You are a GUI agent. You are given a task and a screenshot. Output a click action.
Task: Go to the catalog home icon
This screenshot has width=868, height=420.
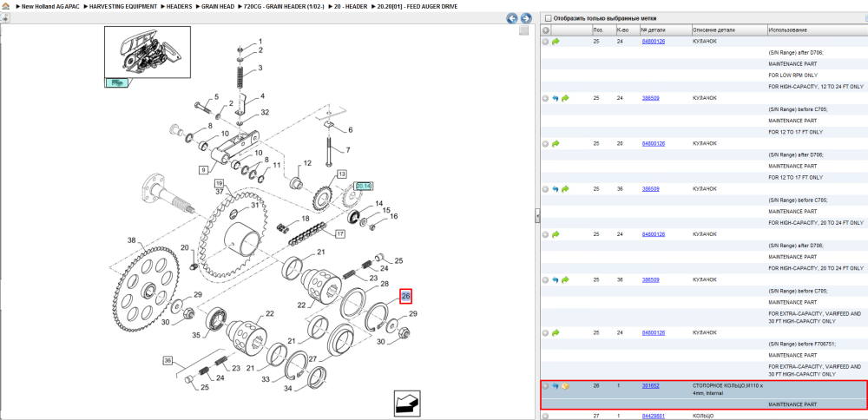[x=5, y=6]
